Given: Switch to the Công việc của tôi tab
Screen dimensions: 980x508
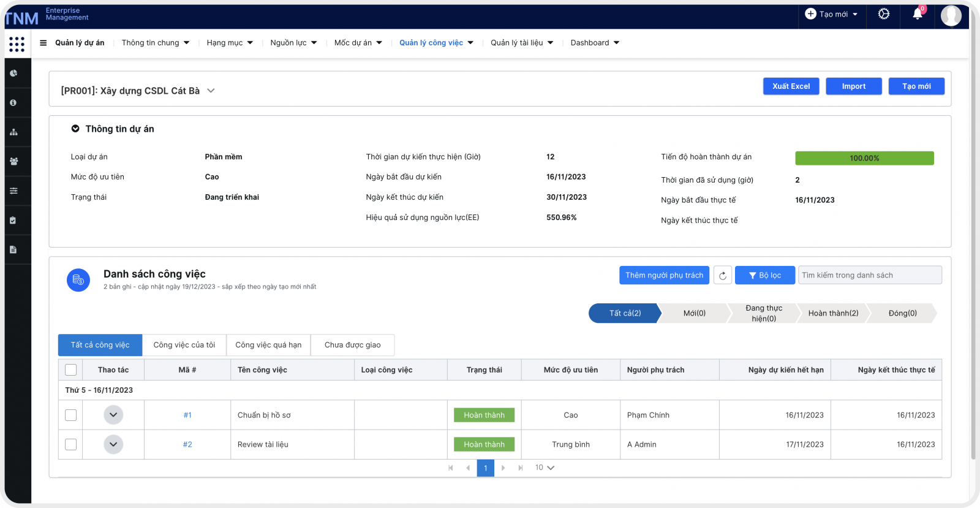Looking at the screenshot, I should [184, 345].
